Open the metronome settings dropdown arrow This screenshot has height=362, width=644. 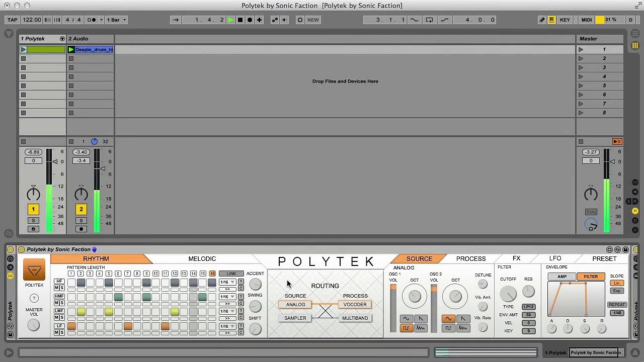(x=101, y=20)
